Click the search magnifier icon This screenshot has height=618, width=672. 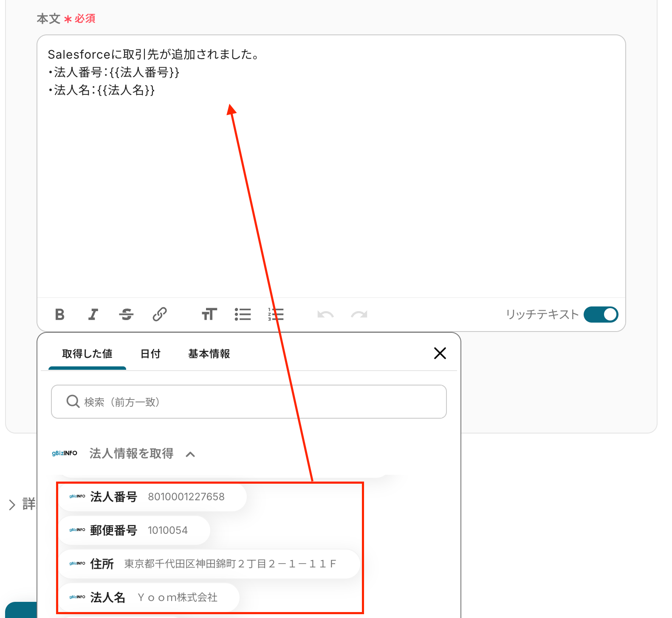coord(73,401)
